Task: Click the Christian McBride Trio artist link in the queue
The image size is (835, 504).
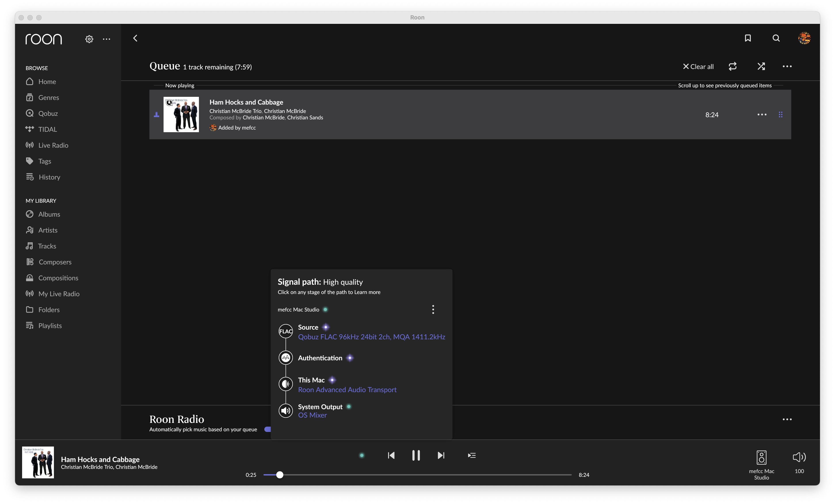Action: tap(235, 111)
